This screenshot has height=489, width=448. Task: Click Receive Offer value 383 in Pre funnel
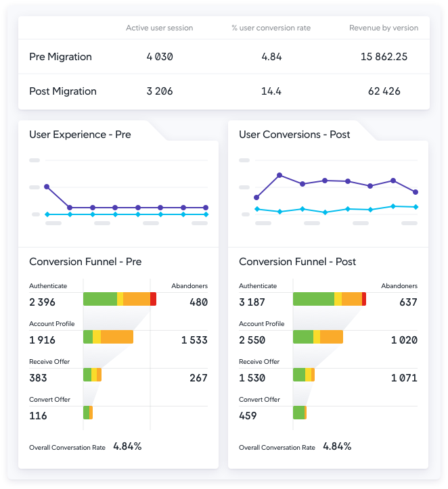click(x=38, y=378)
